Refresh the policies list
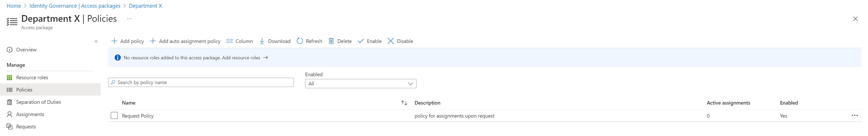Viewport: 868px width, 136px height. 309,41
